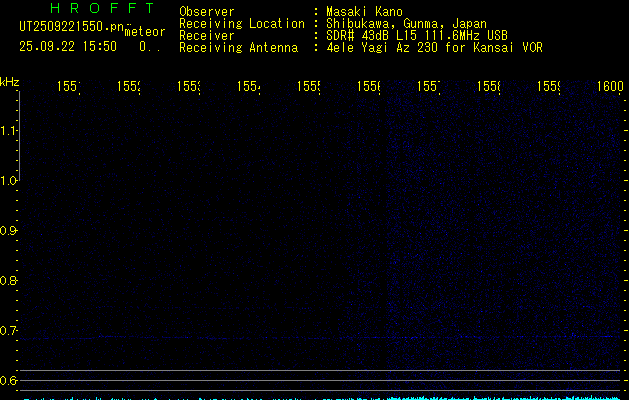The image size is (629, 400).
Task: Click the 1600 time axis label
Action: 610,86
